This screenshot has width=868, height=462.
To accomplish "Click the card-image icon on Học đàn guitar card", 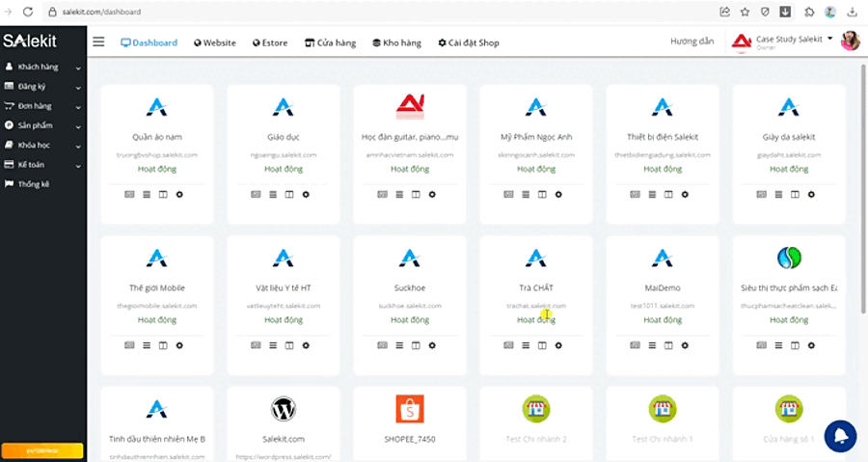I will (x=383, y=194).
